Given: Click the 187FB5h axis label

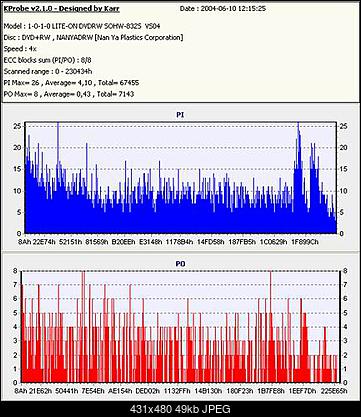Looking at the screenshot, I should point(242,242).
